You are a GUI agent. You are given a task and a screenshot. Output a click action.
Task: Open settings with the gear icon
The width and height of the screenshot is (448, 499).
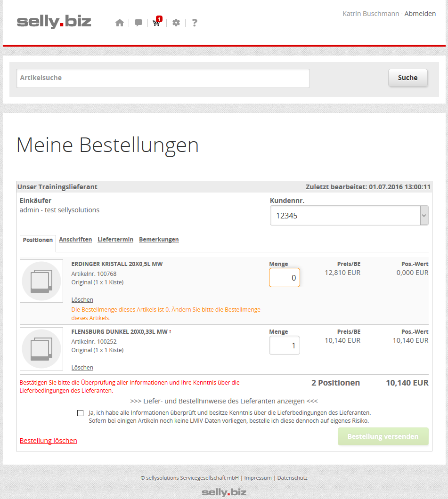(x=176, y=23)
